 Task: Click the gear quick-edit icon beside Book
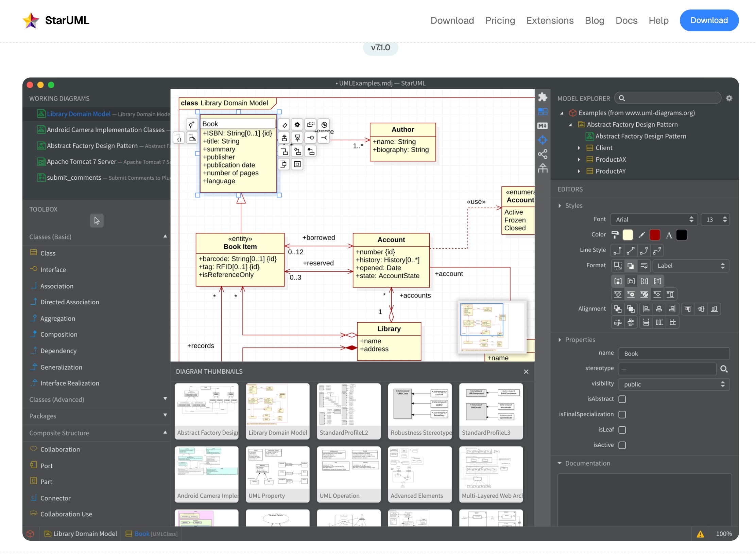[297, 125]
